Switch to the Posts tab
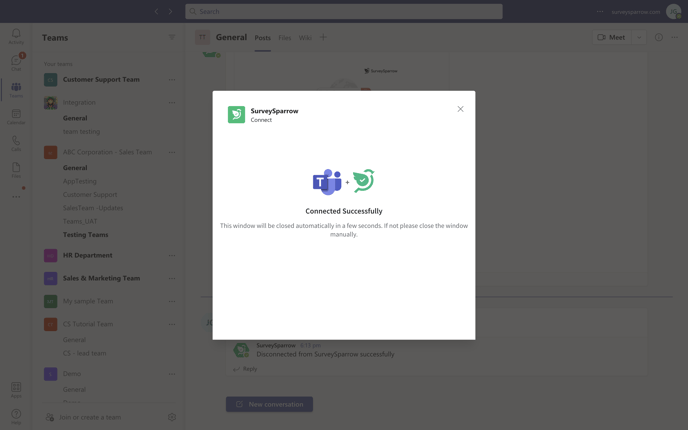Screen dimensions: 688x430 [262, 38]
